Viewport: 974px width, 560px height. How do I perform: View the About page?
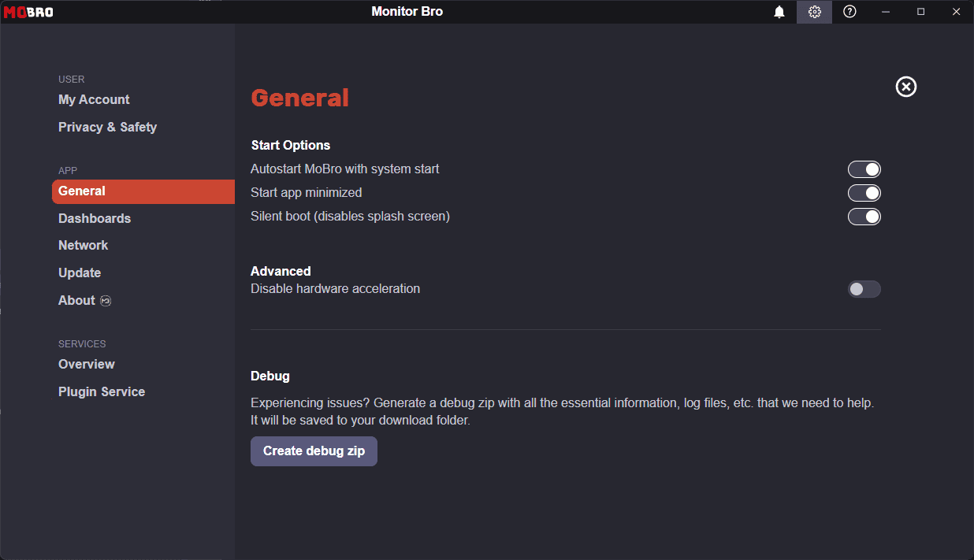click(76, 300)
